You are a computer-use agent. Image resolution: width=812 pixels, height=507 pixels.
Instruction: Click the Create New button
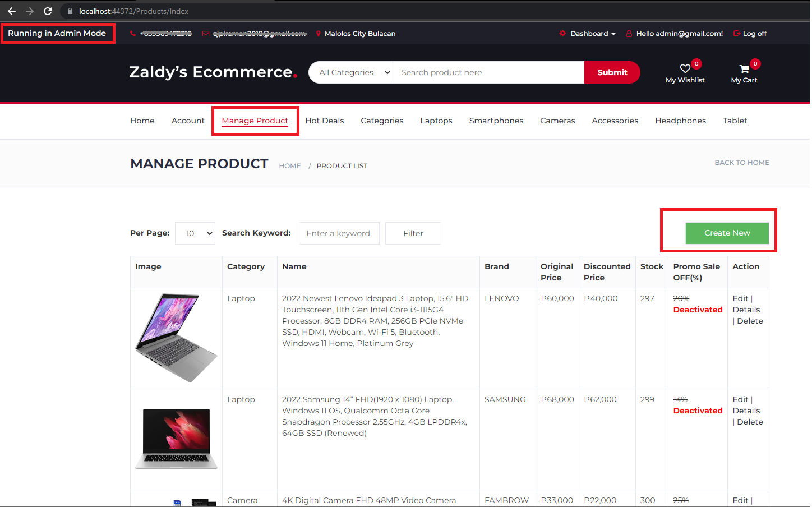point(727,233)
